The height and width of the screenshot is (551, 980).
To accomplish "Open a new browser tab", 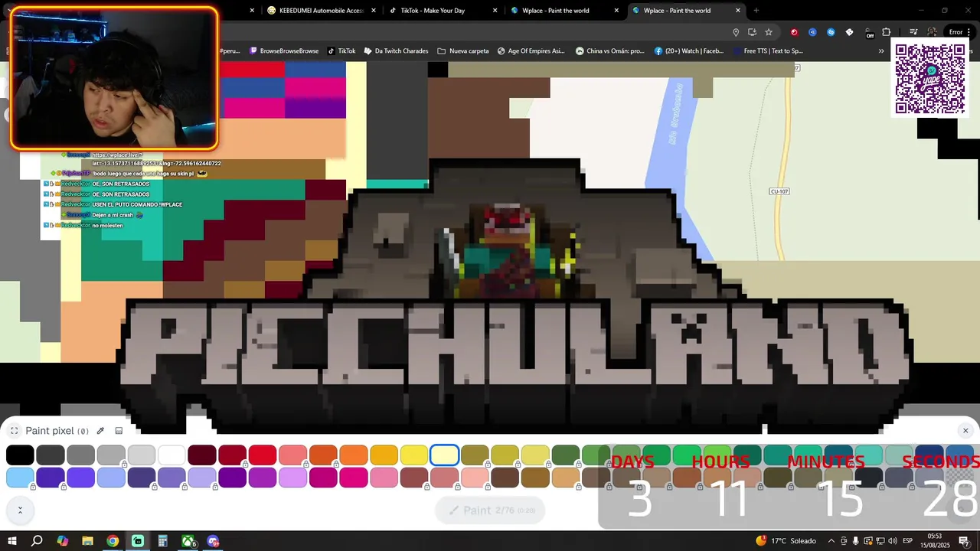I will (756, 11).
